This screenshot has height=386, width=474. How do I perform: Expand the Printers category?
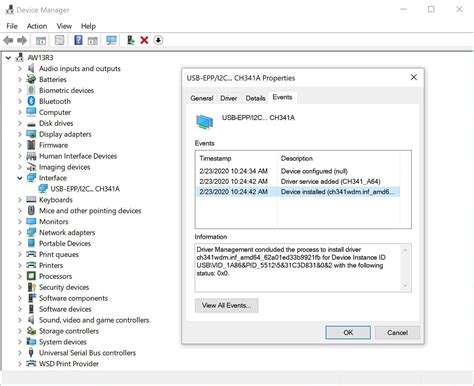click(x=20, y=265)
